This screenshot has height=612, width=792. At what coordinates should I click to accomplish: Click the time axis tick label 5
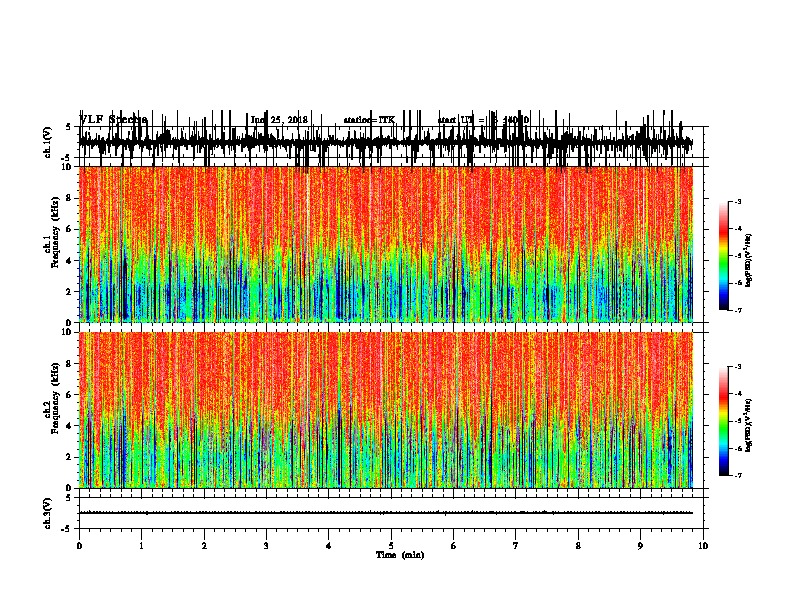391,546
